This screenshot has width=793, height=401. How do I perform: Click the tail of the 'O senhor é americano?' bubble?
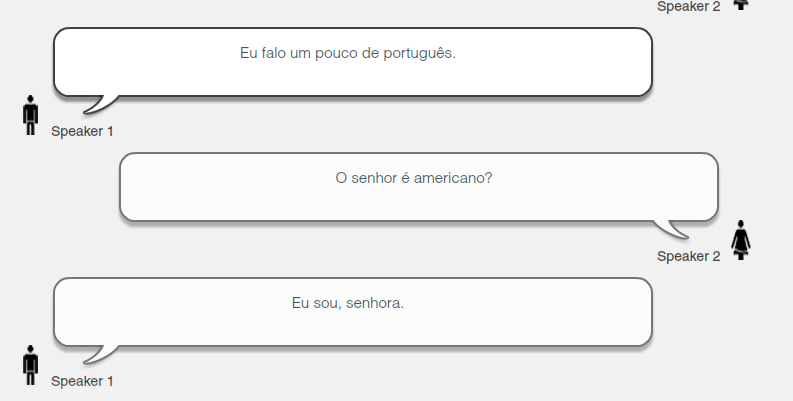(x=671, y=229)
